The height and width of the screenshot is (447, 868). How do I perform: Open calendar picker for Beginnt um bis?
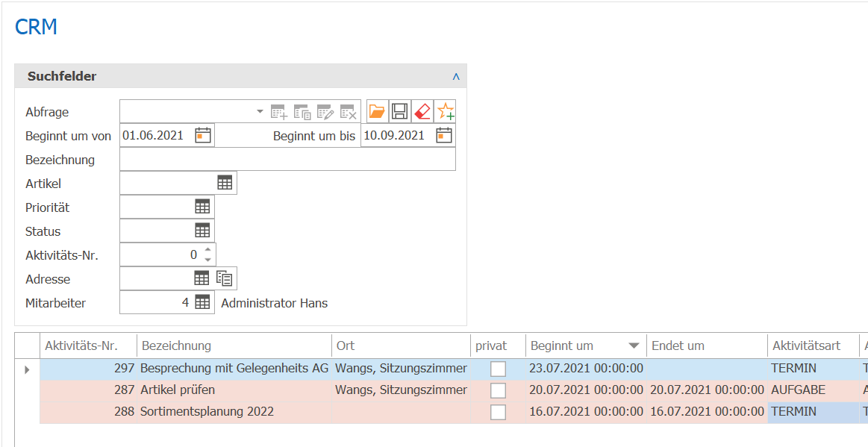444,136
